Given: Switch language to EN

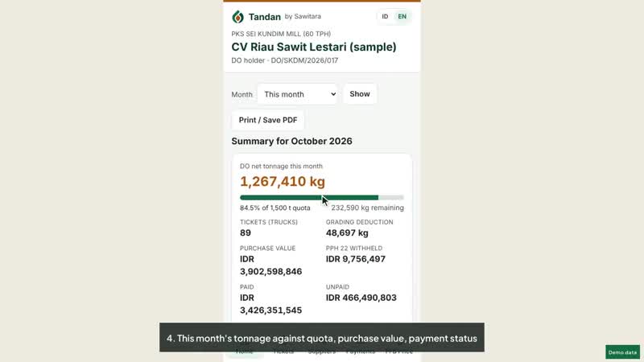Looking at the screenshot, I should [402, 16].
